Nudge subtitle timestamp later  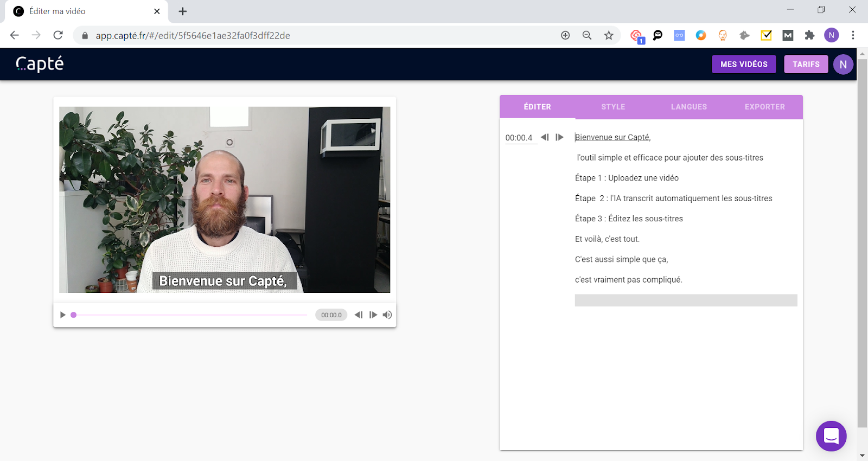(559, 137)
